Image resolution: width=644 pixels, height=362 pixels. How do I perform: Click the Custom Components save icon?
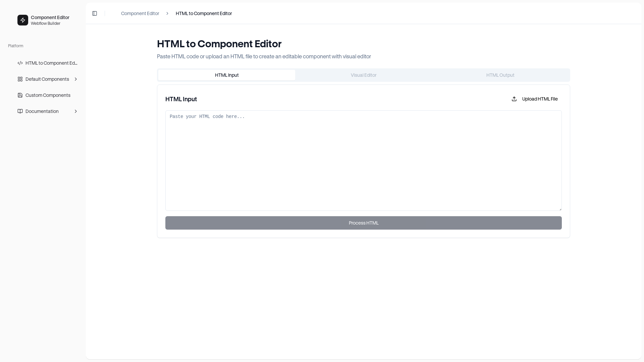(20, 95)
